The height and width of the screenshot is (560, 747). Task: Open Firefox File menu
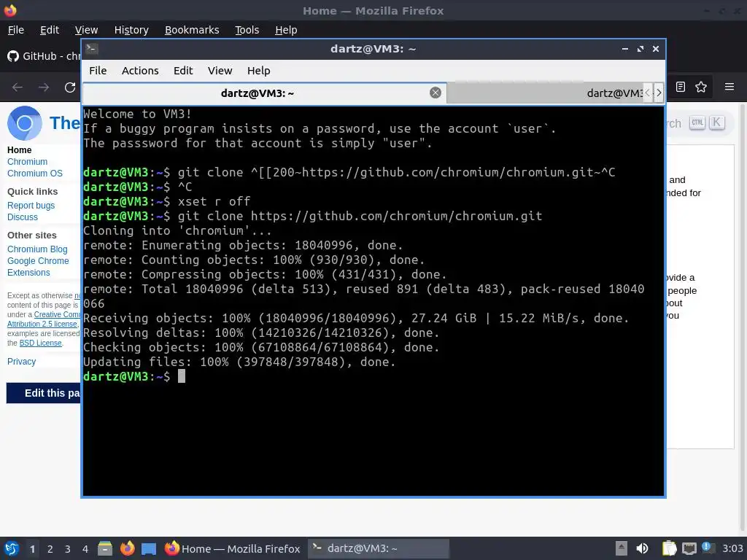16,30
